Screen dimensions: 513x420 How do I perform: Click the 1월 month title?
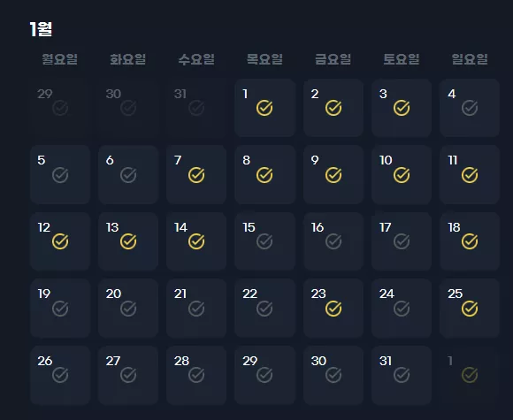point(41,29)
